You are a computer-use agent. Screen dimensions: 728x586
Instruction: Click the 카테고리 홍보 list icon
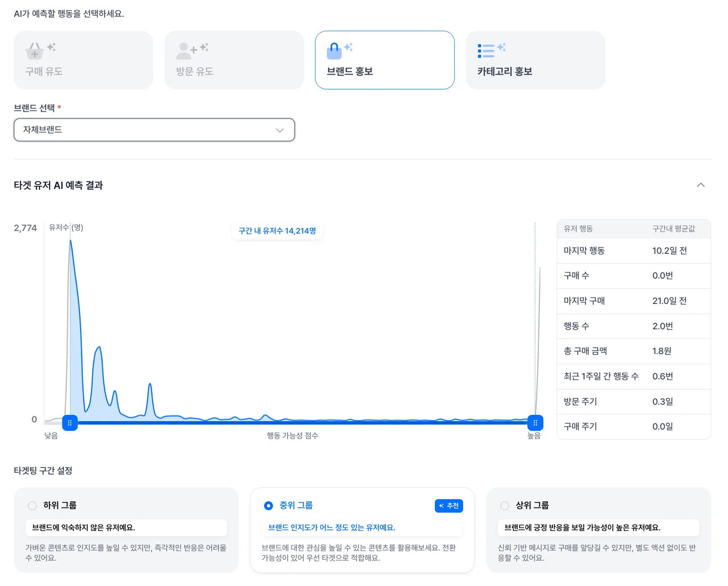[485, 51]
